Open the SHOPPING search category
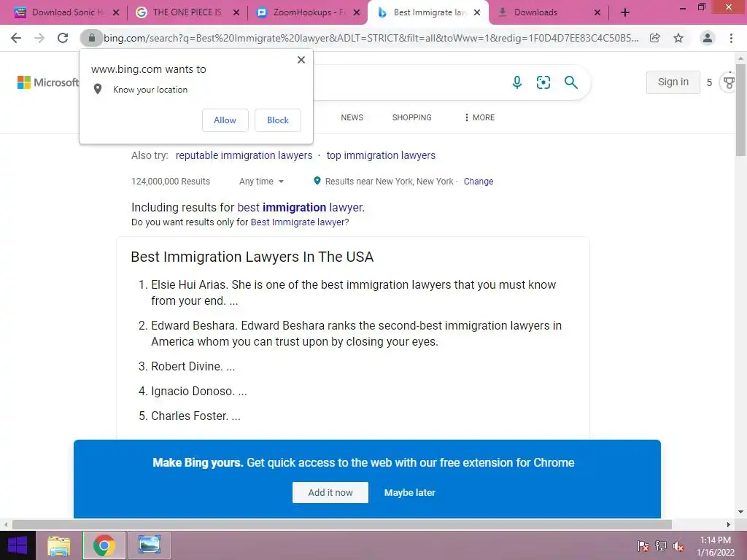Image resolution: width=747 pixels, height=560 pixels. coord(411,117)
